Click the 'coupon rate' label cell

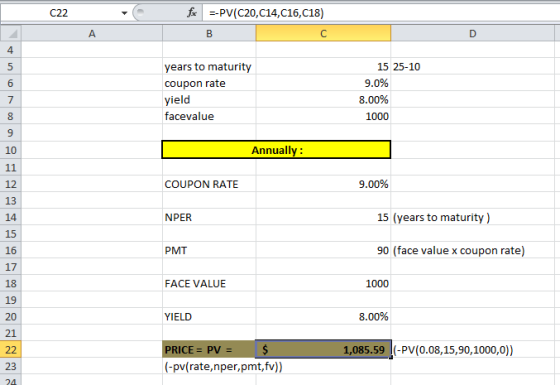point(209,83)
